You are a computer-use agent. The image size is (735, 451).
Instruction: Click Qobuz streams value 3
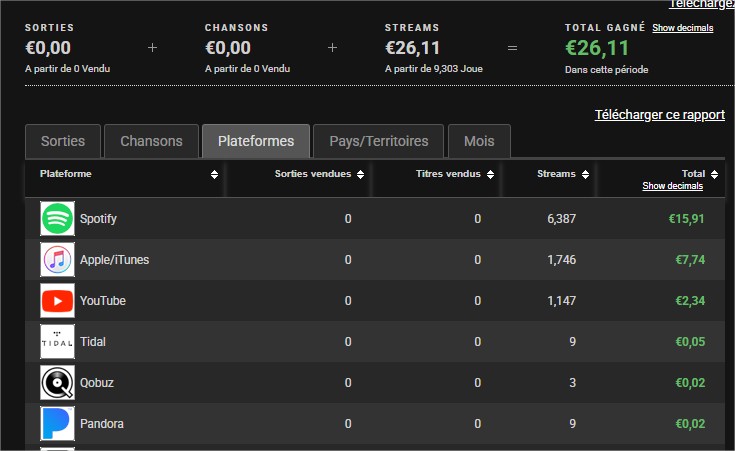tap(573, 383)
